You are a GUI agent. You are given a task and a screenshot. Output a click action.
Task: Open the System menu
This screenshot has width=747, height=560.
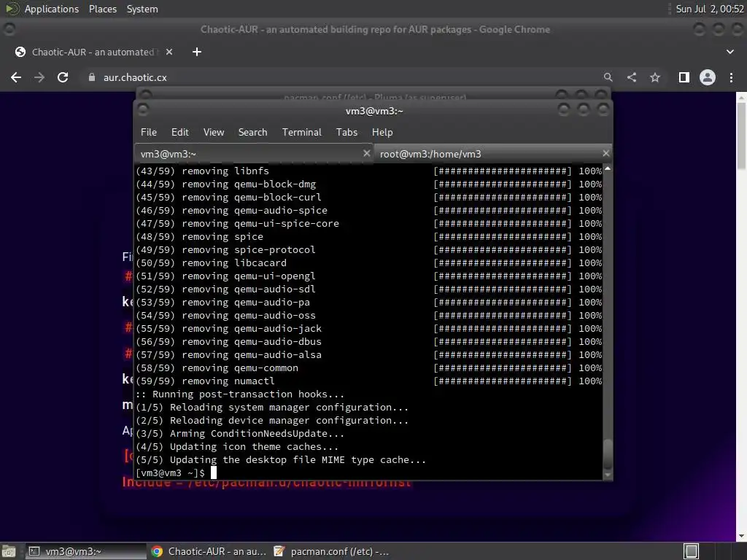click(x=142, y=9)
